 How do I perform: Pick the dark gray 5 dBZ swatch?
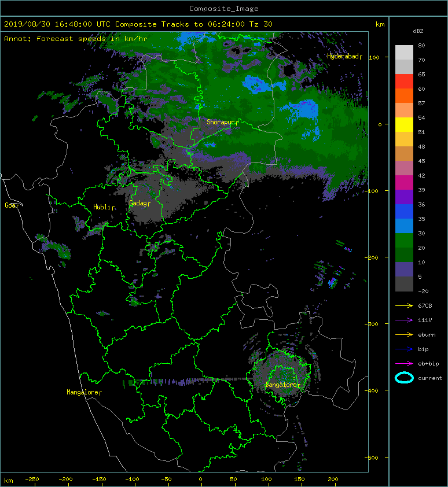[x=404, y=283]
